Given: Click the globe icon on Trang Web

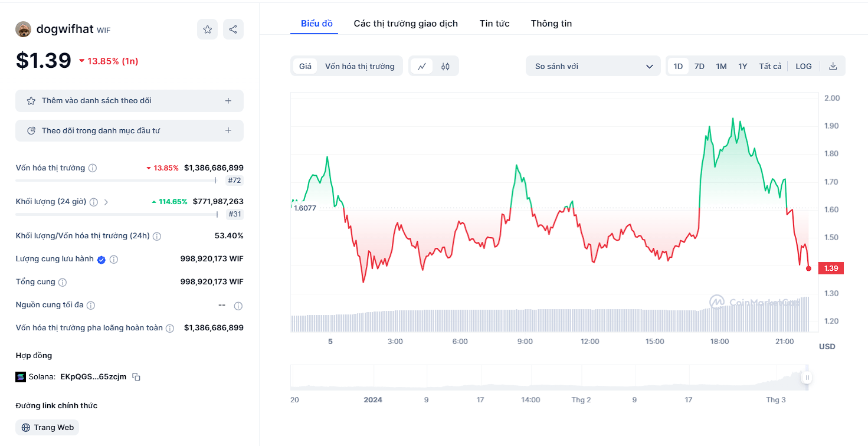Looking at the screenshot, I should pos(26,428).
